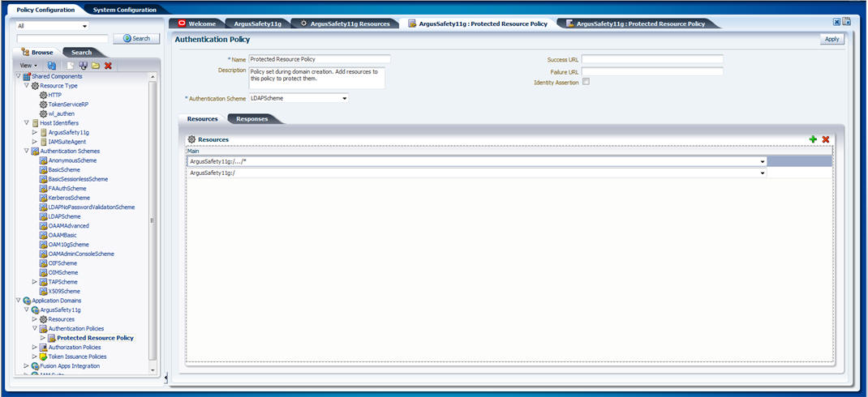Click the Search button
The height and width of the screenshot is (397, 868).
(x=136, y=39)
